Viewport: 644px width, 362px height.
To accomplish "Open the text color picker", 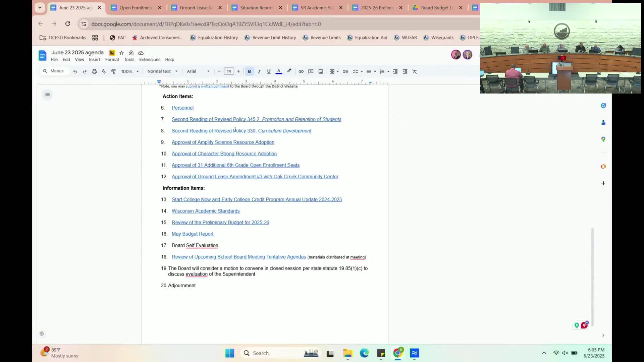I will (278, 71).
